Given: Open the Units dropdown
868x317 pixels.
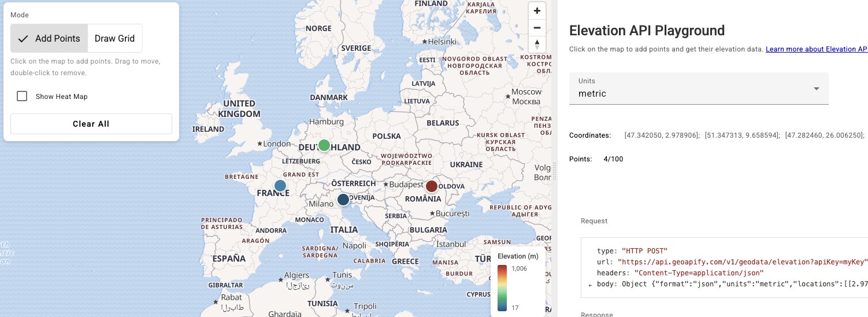Looking at the screenshot, I should (x=699, y=89).
